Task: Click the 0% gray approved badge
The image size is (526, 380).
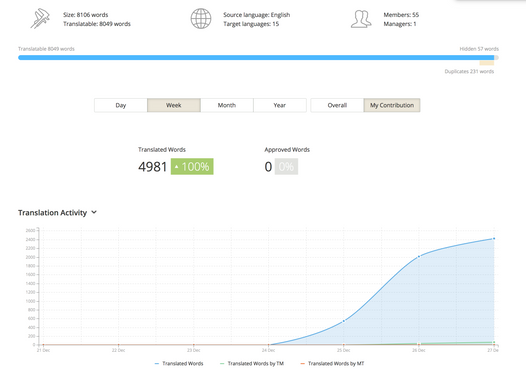Action: click(x=286, y=167)
